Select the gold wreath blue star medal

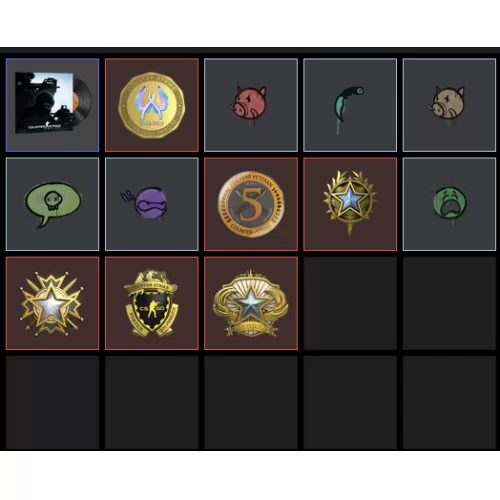[x=350, y=204]
